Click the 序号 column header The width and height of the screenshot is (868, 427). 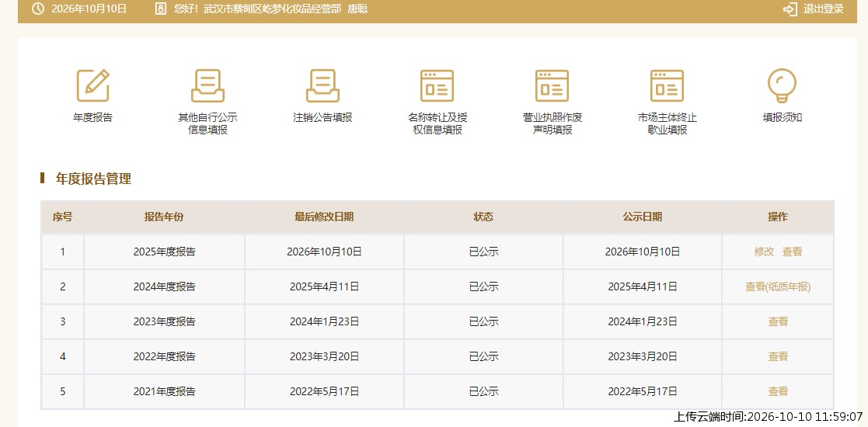click(x=62, y=217)
